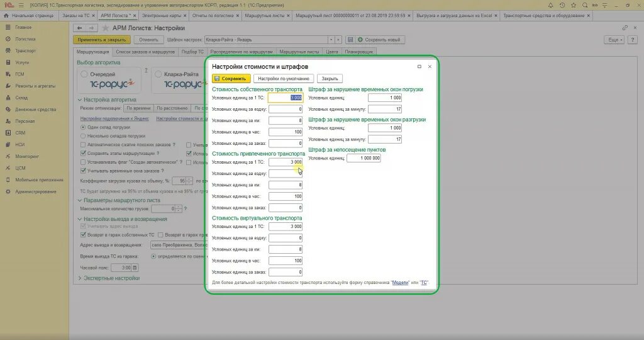Collapse Настройки выезда и возвращения section
Viewport: 644px width, 340px height.
click(80, 219)
